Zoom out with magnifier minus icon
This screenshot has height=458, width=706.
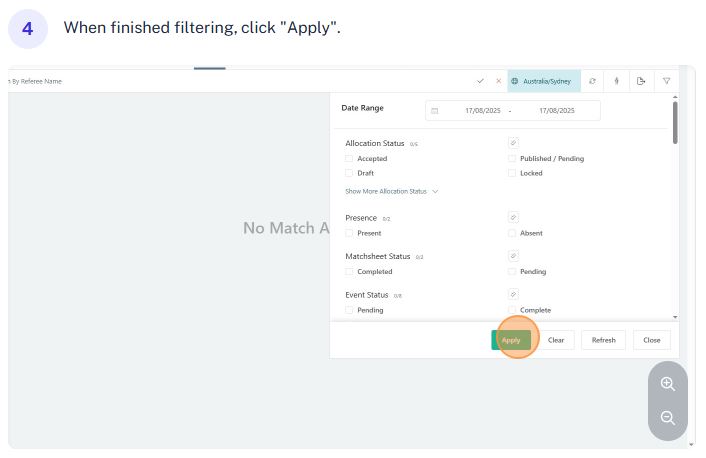click(x=667, y=418)
